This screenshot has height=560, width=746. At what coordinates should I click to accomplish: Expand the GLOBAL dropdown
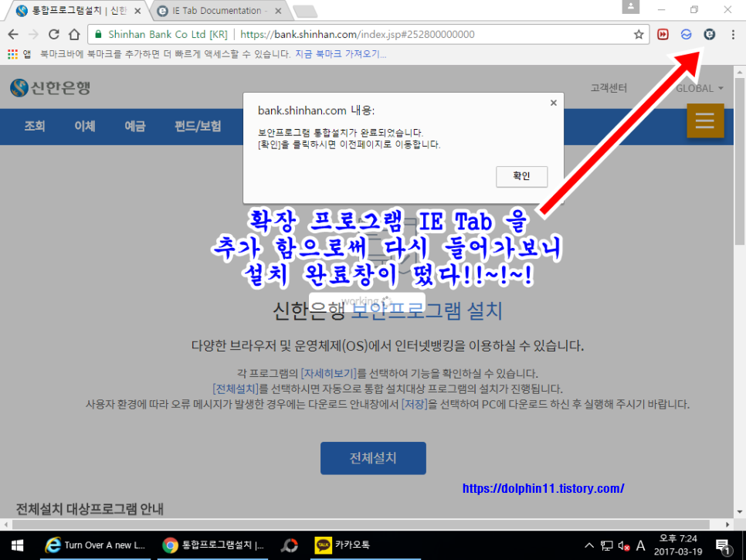700,89
